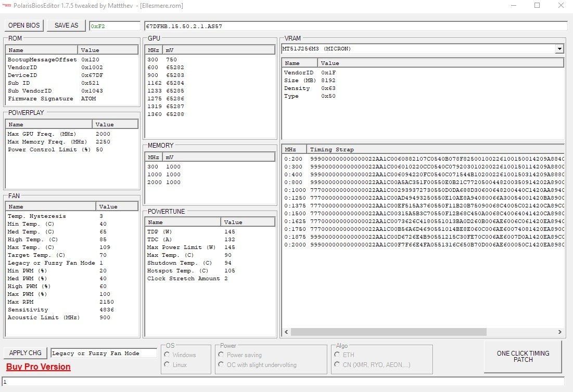Viewport: 573px width, 392px height.
Task: Expand the VRAM memory type dropdown
Action: [559, 49]
